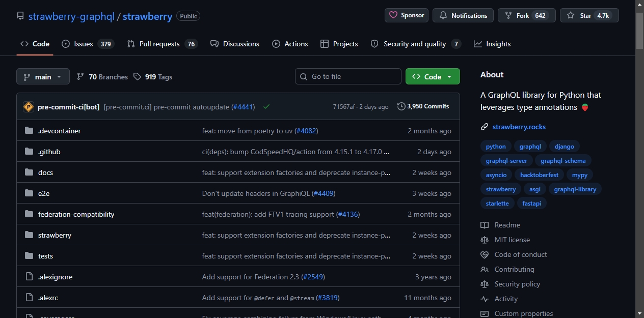Open the Actions tab
This screenshot has height=318, width=644.
[290, 44]
